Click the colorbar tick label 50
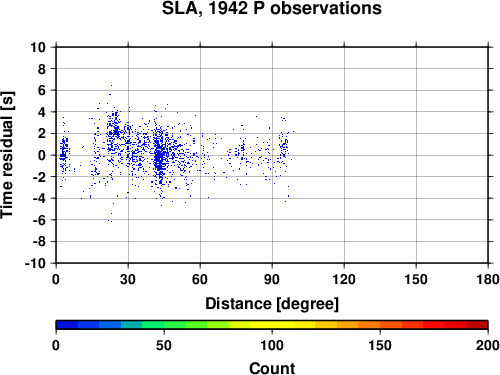 tap(164, 345)
